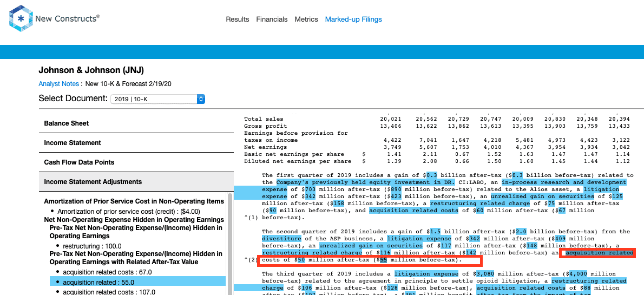The image size is (644, 295).
Task: Click highlighted 'Company's previously held equity investment' text
Action: [x=365, y=182]
